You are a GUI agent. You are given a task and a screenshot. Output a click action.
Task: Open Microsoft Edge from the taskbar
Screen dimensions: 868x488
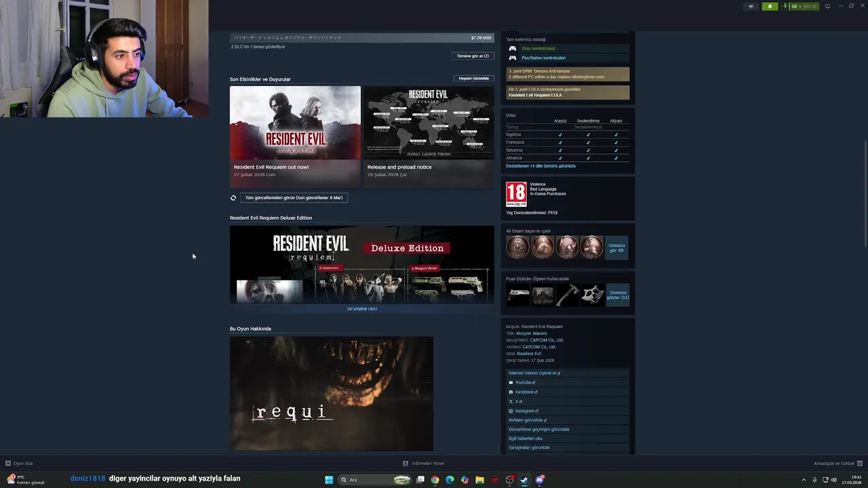tap(450, 480)
